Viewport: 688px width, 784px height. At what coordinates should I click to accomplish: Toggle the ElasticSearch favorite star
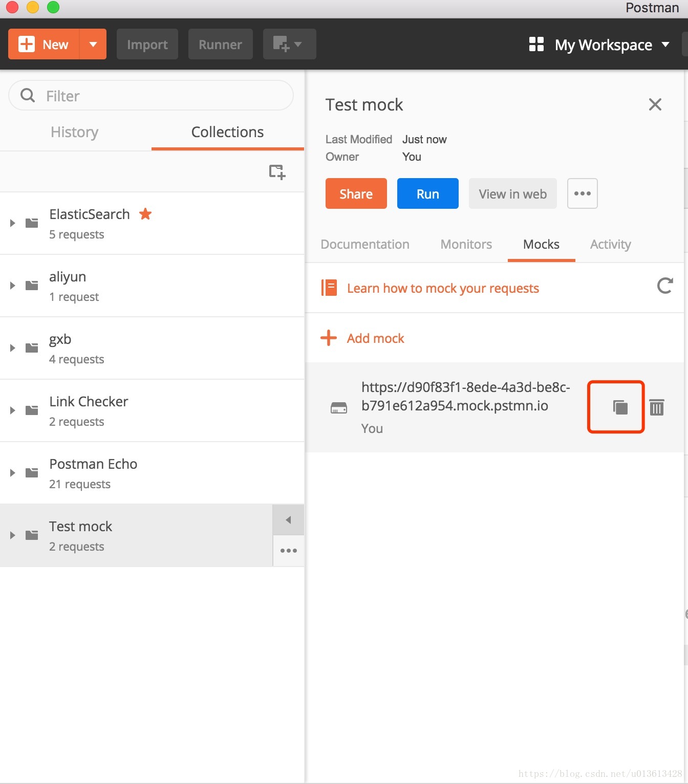145,214
